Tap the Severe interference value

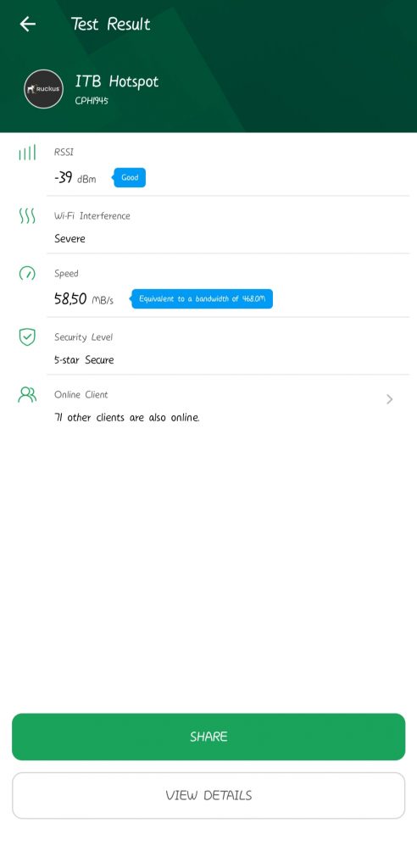[x=69, y=238]
